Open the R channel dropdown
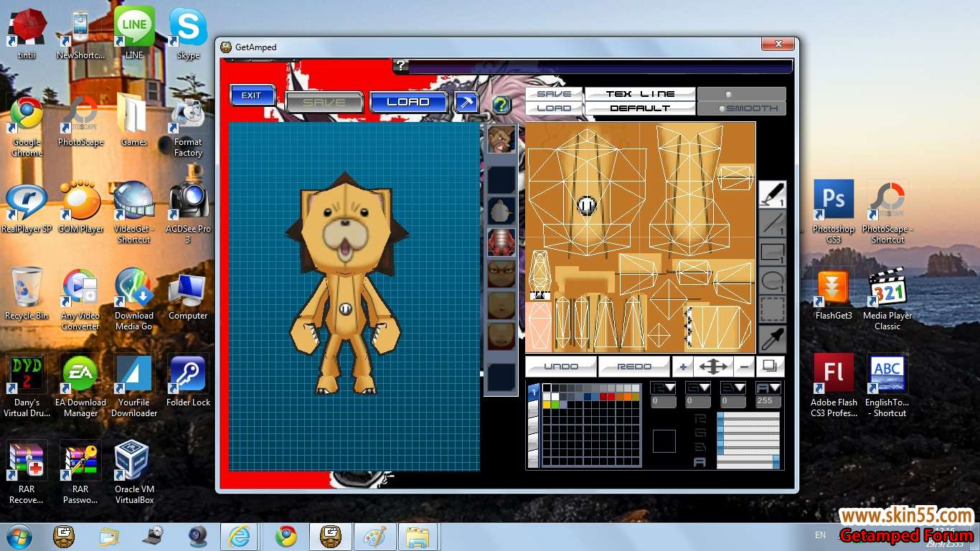Image resolution: width=980 pixels, height=551 pixels. coord(663,388)
